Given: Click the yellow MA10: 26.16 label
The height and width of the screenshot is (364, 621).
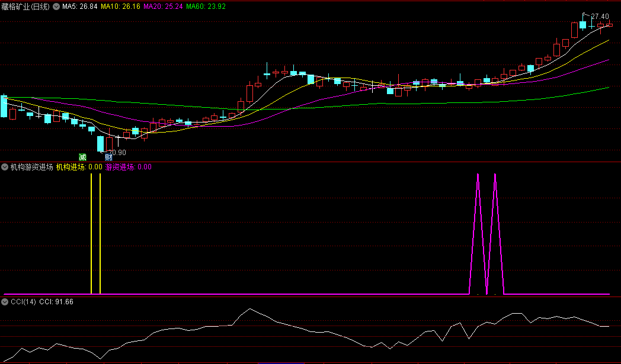Looking at the screenshot, I should pyautogui.click(x=120, y=7).
